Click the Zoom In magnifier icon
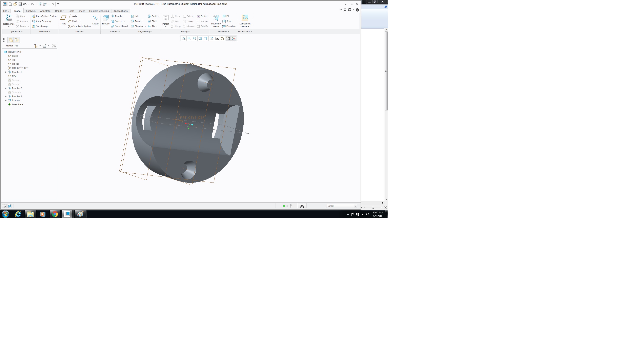Viewport: 644px width, 362px height. click(x=189, y=39)
